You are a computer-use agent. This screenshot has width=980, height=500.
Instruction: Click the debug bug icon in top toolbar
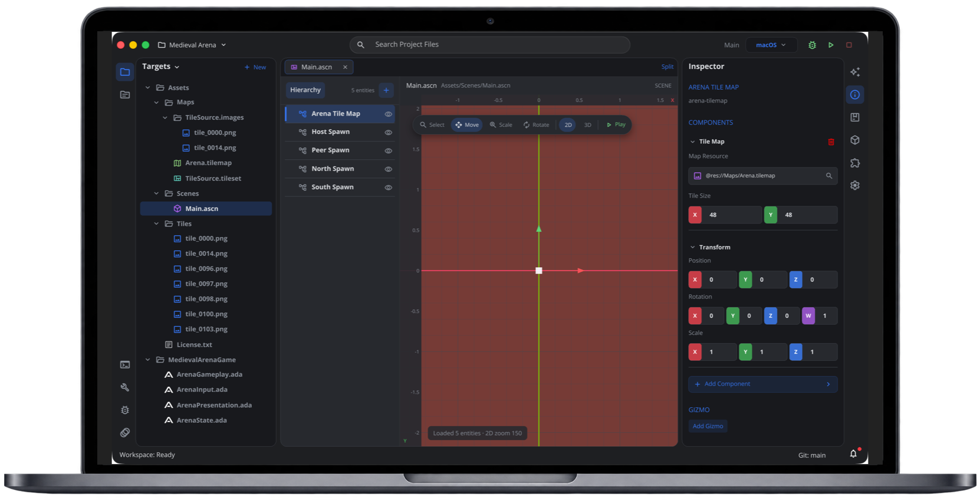[x=812, y=45]
